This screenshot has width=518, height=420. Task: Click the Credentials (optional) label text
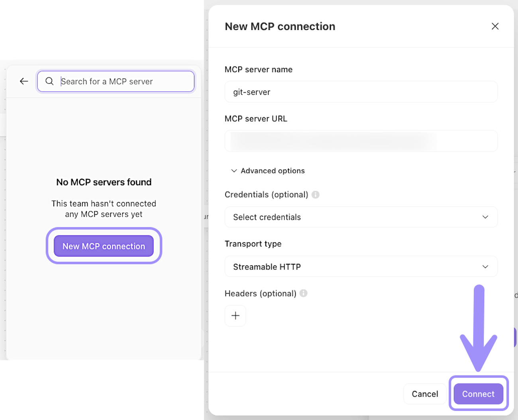(x=266, y=194)
